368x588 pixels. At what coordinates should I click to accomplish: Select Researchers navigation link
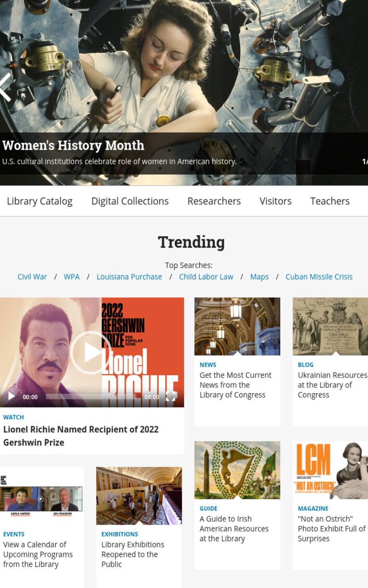click(x=214, y=201)
